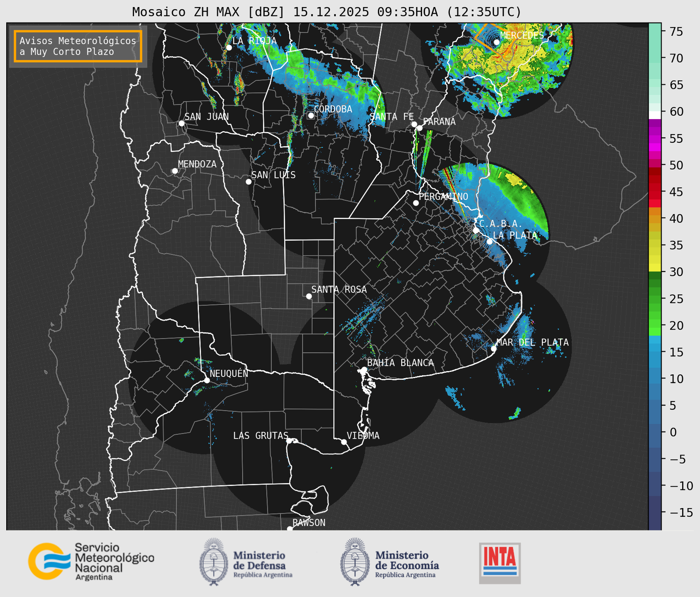Click the SANTA FE city marker dot

[414, 124]
